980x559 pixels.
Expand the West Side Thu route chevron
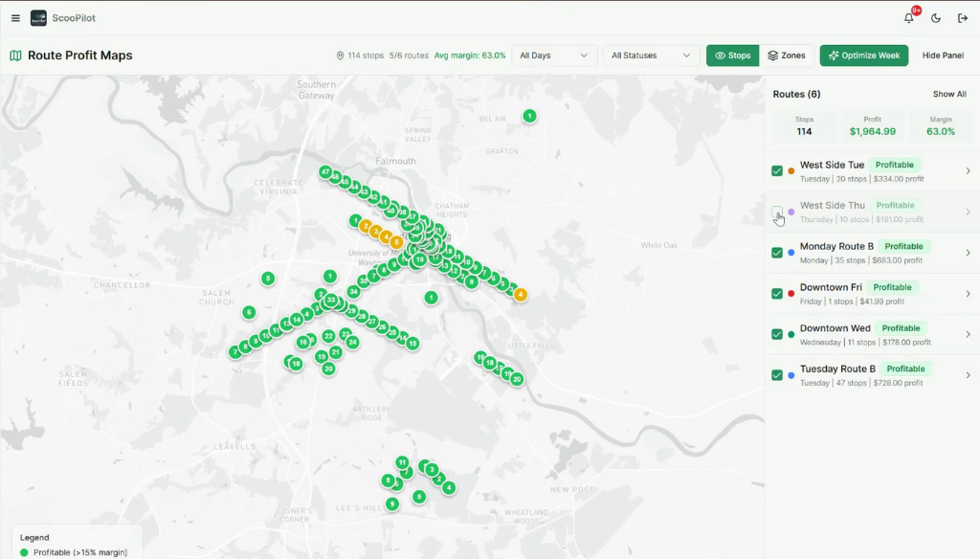(968, 212)
